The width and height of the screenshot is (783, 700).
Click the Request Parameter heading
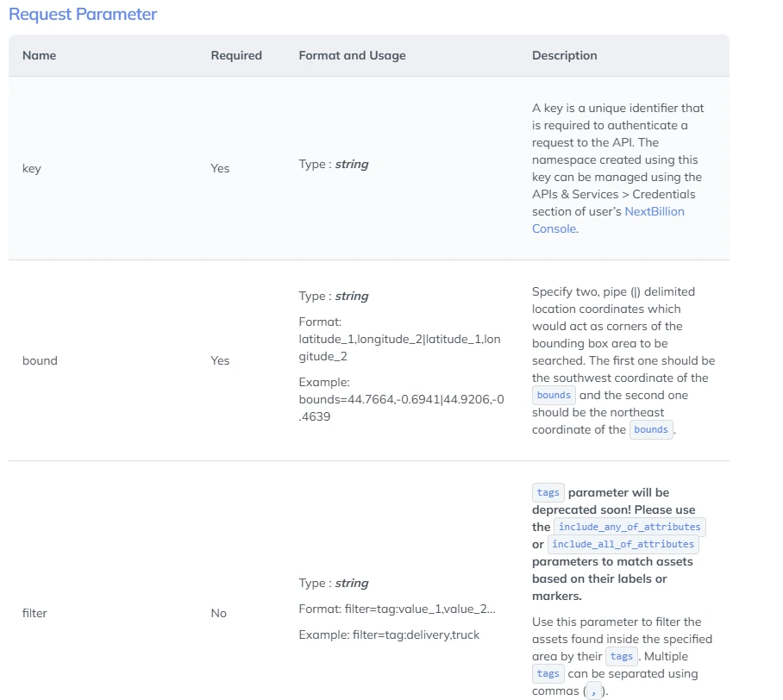pos(83,14)
